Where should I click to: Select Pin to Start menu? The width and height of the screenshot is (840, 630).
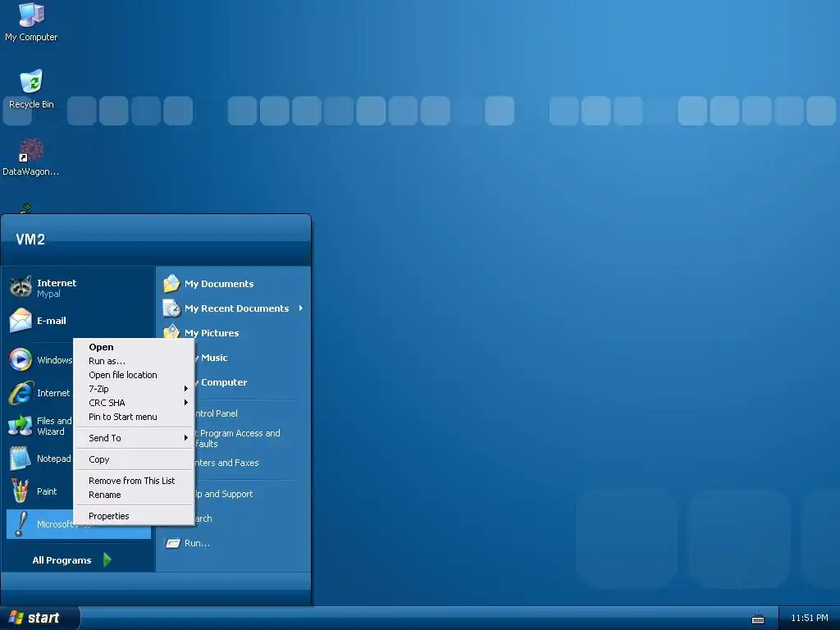tap(135, 417)
